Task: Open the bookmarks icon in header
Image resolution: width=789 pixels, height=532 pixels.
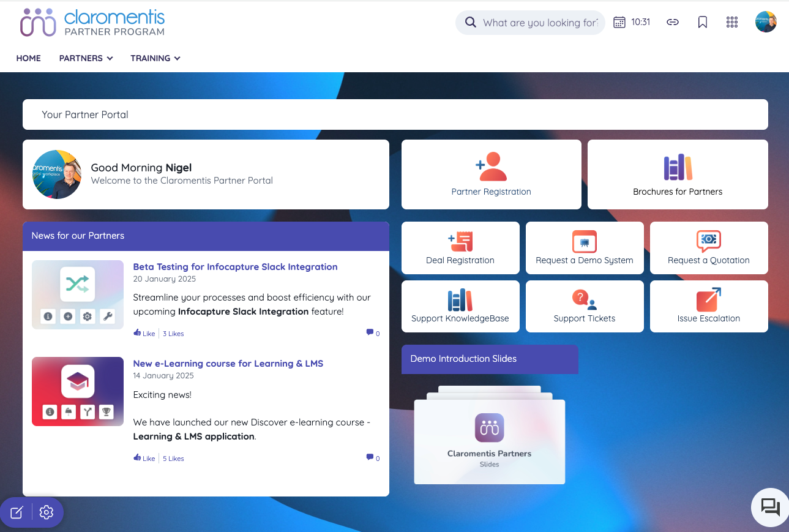Action: pyautogui.click(x=703, y=23)
